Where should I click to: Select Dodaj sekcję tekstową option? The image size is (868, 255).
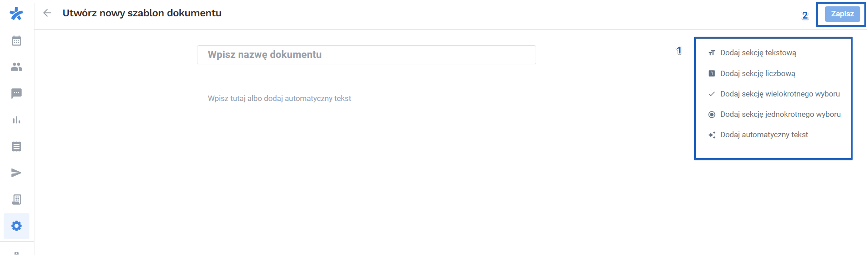[758, 53]
